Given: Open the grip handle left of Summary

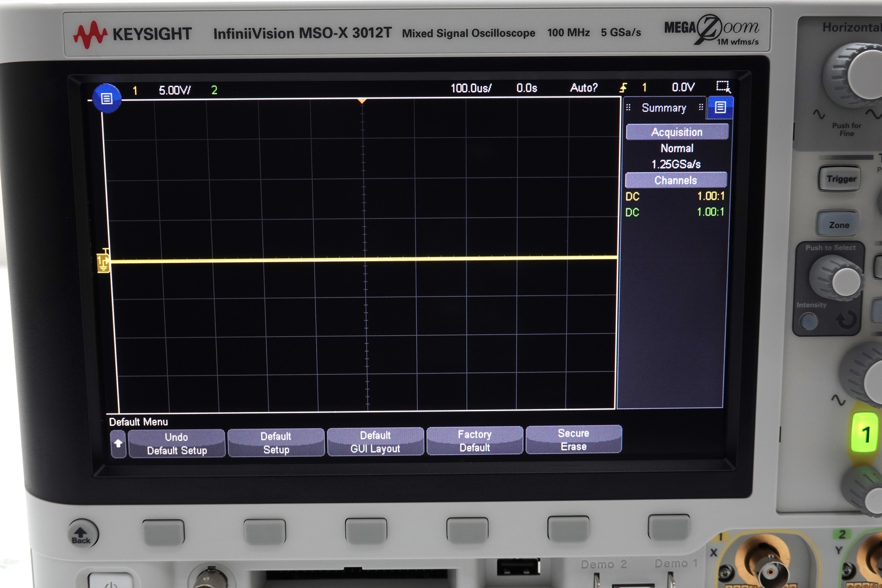Looking at the screenshot, I should (628, 107).
